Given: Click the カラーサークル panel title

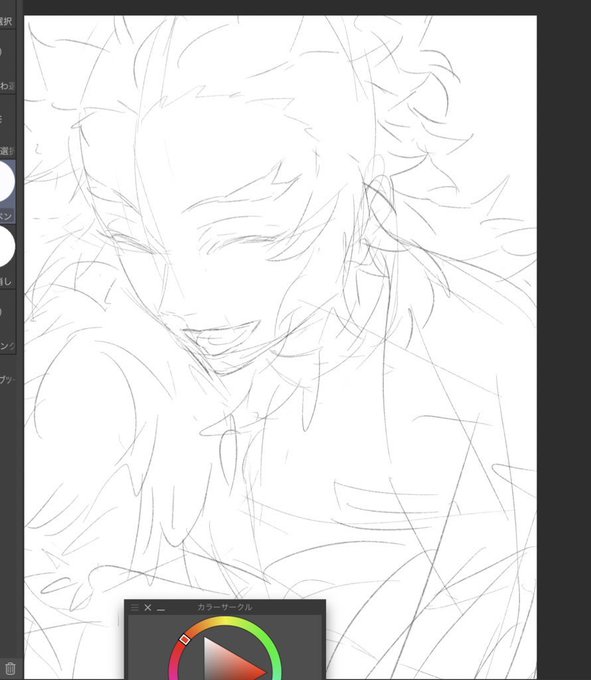Looking at the screenshot, I should tap(225, 607).
